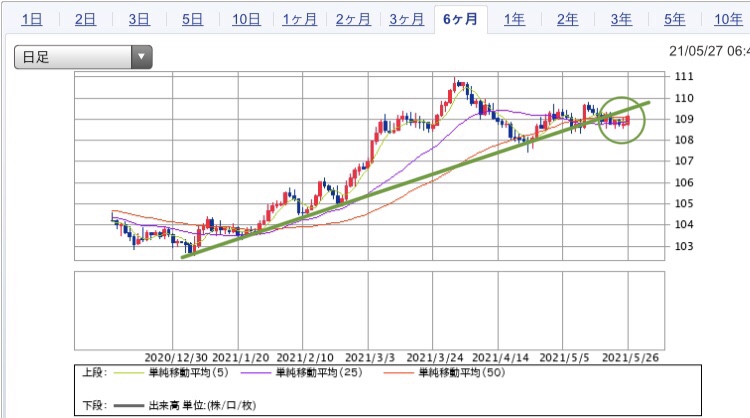The image size is (750, 418).
Task: Click the candlestick peak near 111
Action: [456, 85]
